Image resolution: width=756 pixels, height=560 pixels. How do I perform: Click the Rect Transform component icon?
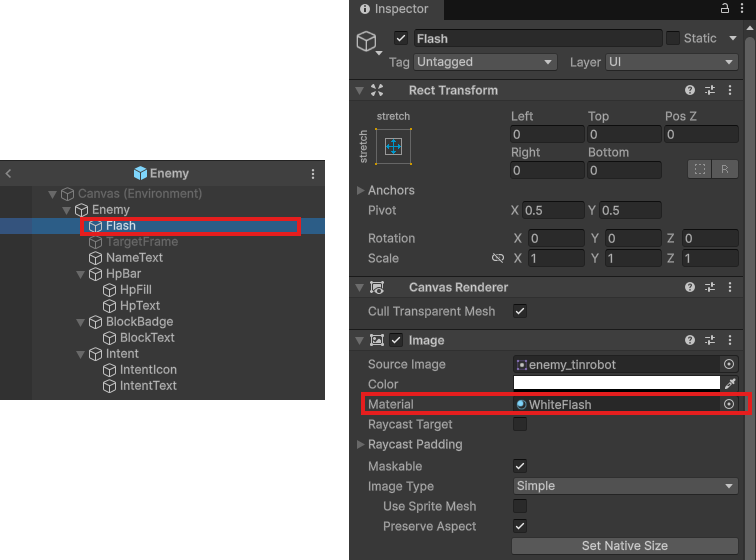377,90
